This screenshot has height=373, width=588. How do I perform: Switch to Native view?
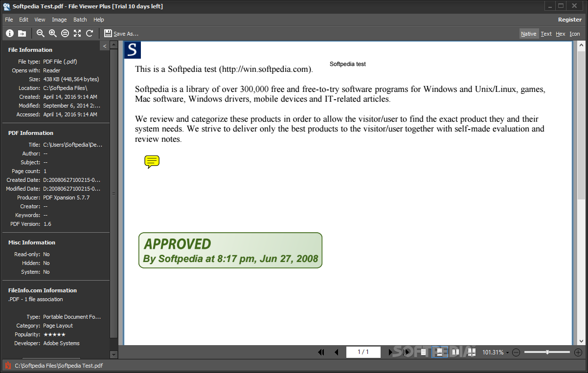pyautogui.click(x=528, y=34)
